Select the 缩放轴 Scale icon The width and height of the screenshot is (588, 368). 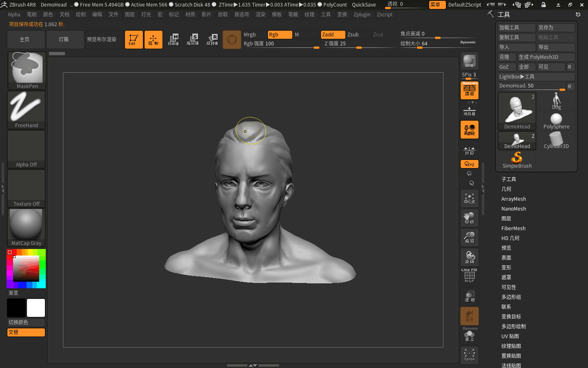tap(193, 39)
